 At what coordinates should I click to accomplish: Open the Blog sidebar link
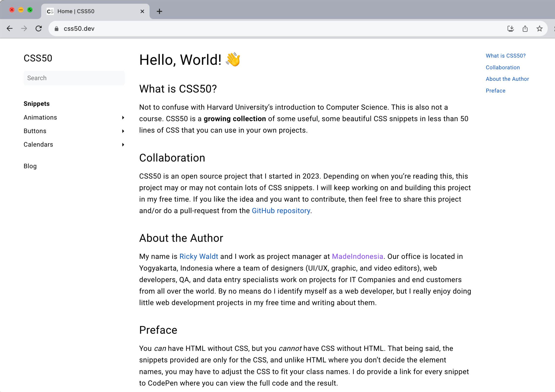[30, 166]
